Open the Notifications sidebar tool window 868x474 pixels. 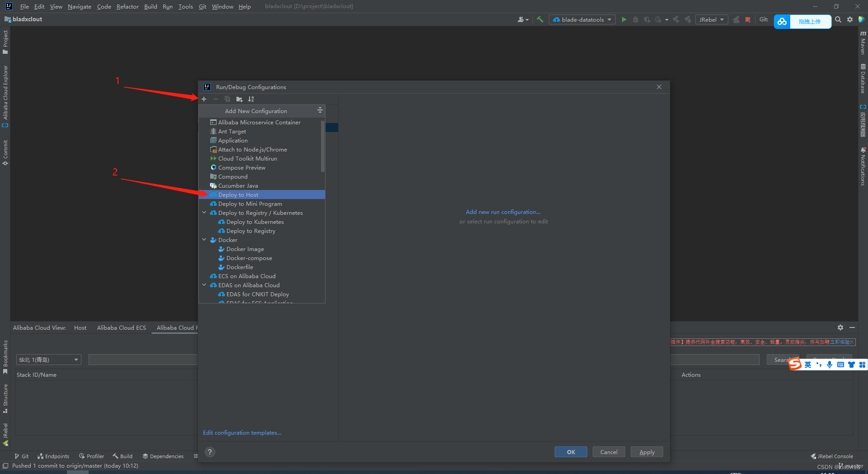pos(863,166)
